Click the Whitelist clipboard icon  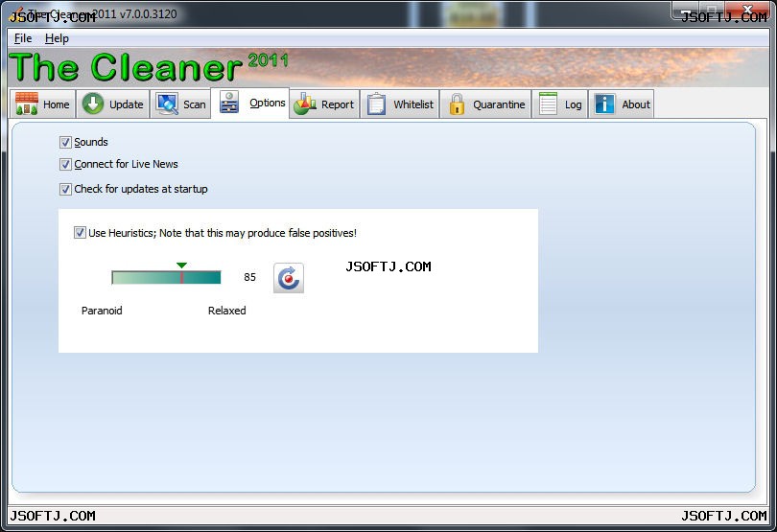coord(376,104)
